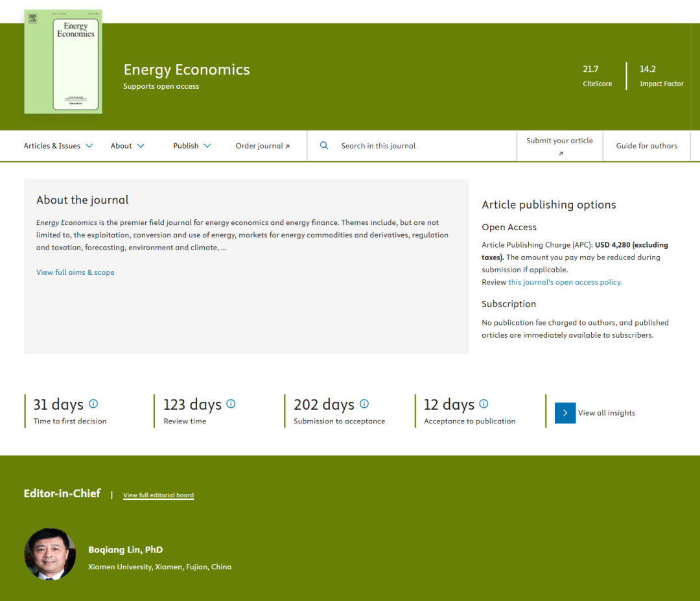This screenshot has height=601, width=700.
Task: Focus the Search in this journal field
Action: [411, 146]
